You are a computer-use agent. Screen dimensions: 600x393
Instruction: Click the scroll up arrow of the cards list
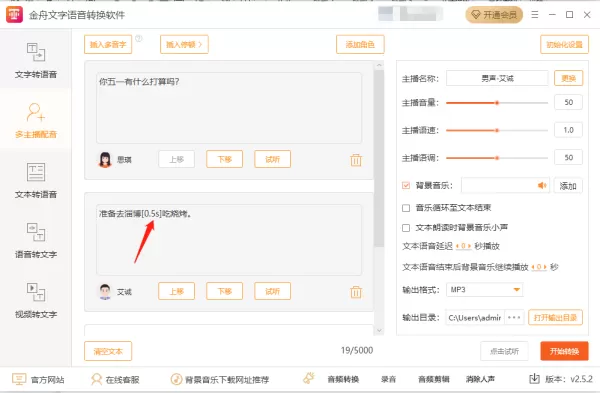(x=379, y=65)
